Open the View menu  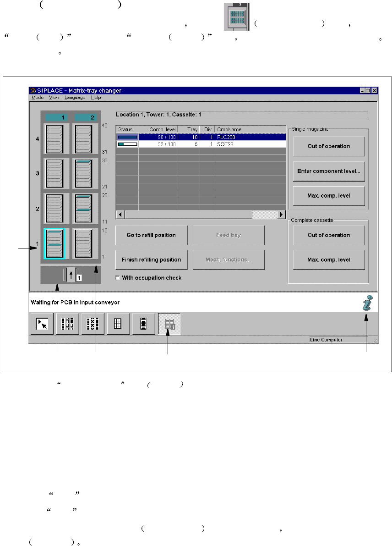point(54,98)
